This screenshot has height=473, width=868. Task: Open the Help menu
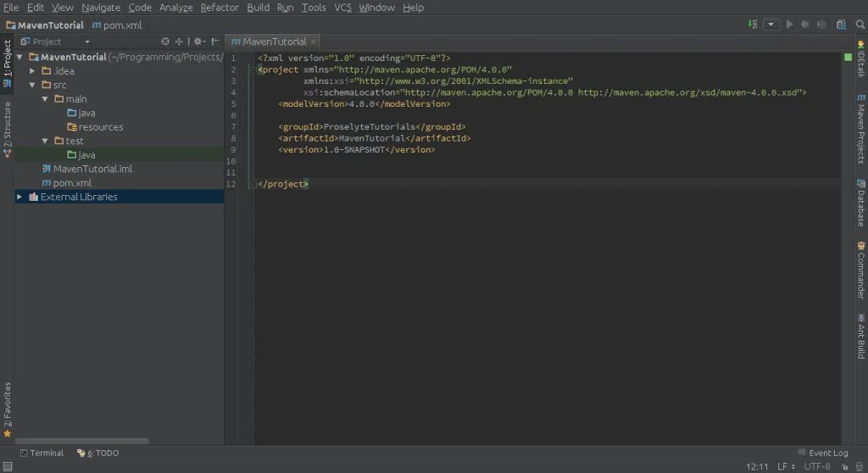(413, 8)
